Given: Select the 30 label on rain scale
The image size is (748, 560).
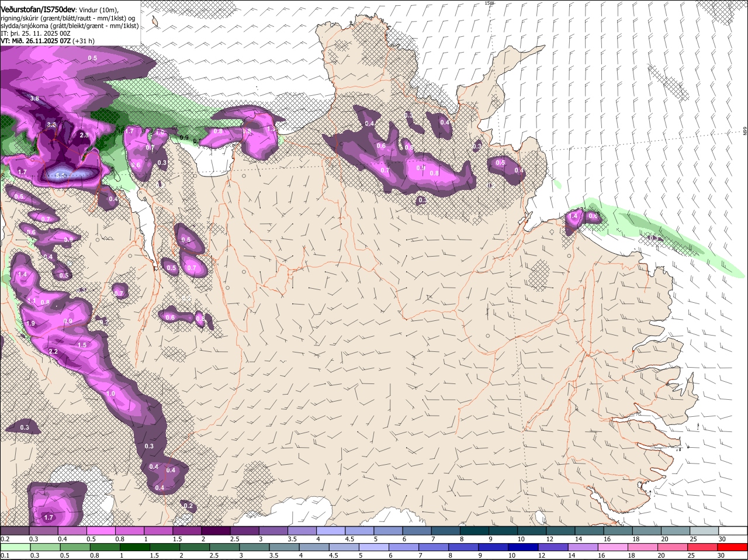Looking at the screenshot, I should 721,555.
